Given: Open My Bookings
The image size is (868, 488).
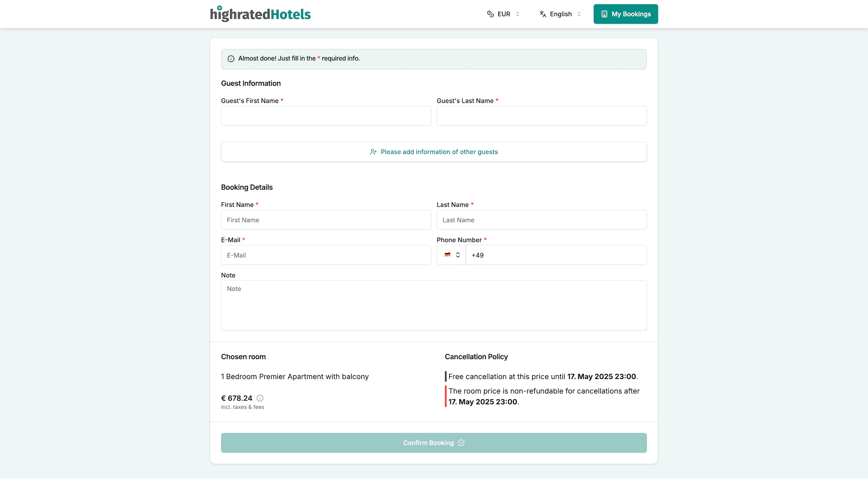Looking at the screenshot, I should tap(626, 14).
